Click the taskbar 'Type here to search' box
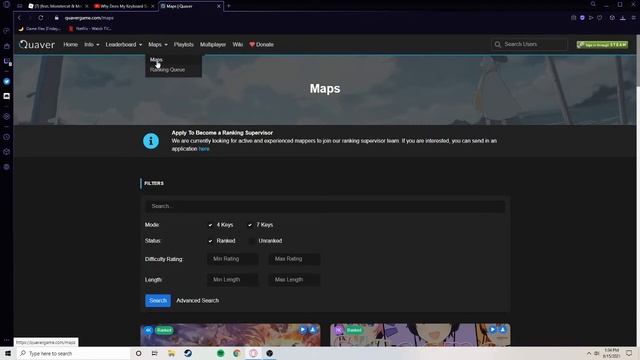 (x=73, y=353)
